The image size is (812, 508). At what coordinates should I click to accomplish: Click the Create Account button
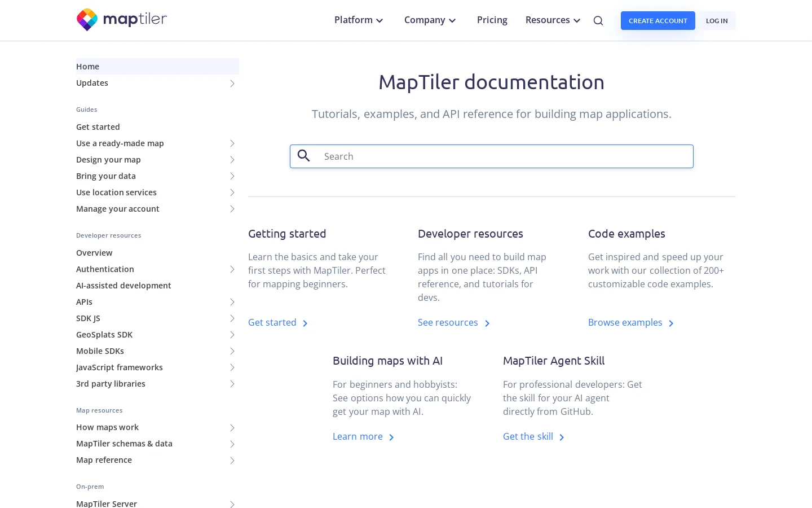[658, 21]
